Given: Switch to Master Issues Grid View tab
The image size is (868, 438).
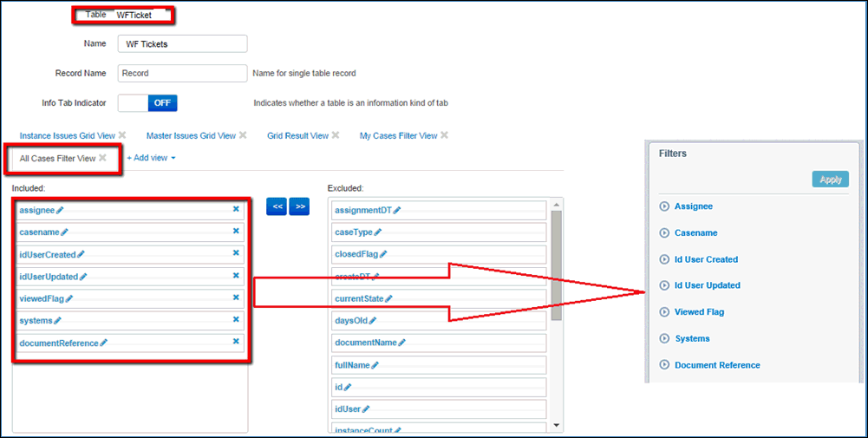Looking at the screenshot, I should pos(191,136).
